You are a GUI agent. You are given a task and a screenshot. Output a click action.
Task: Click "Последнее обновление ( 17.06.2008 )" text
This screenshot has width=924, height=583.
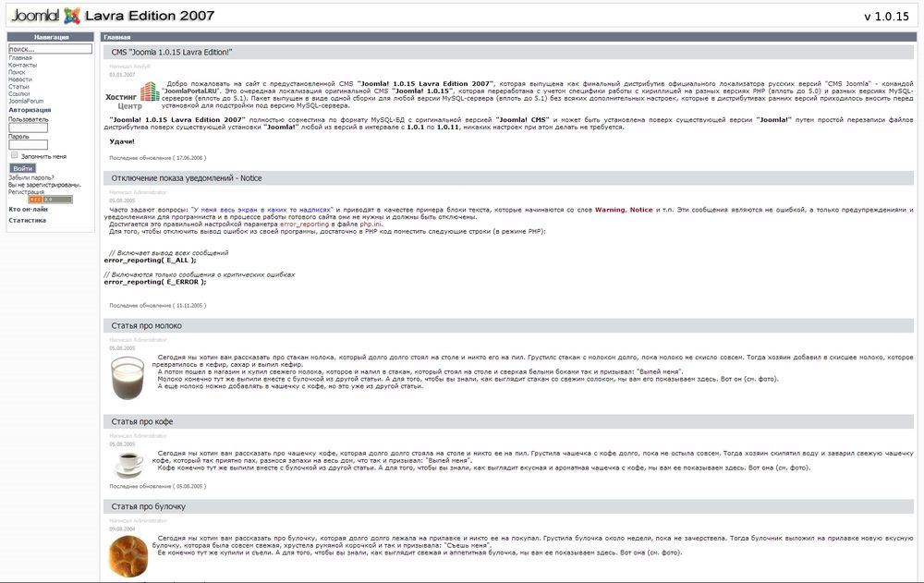pyautogui.click(x=158, y=158)
